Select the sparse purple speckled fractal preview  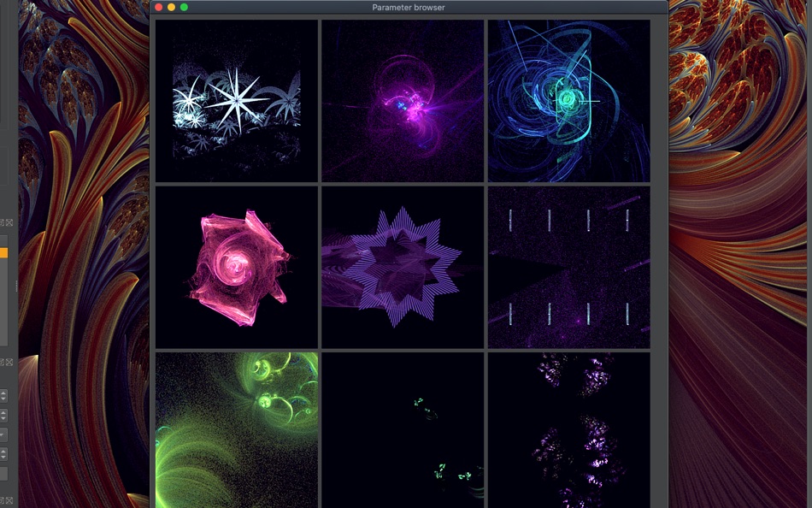(x=569, y=267)
